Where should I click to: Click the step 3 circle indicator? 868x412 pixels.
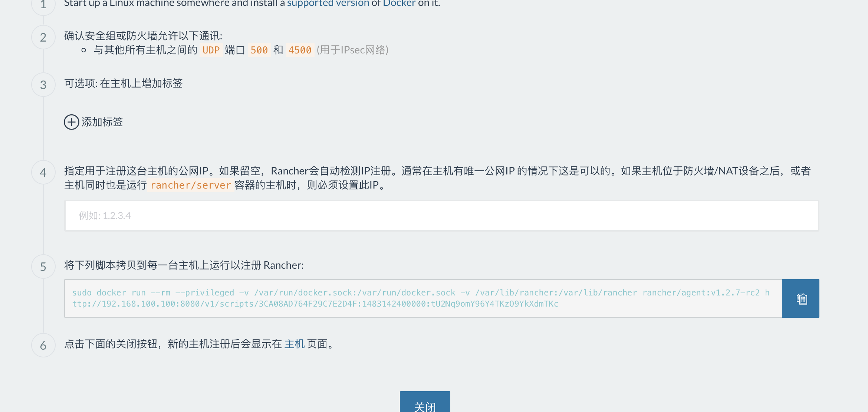[x=43, y=85]
